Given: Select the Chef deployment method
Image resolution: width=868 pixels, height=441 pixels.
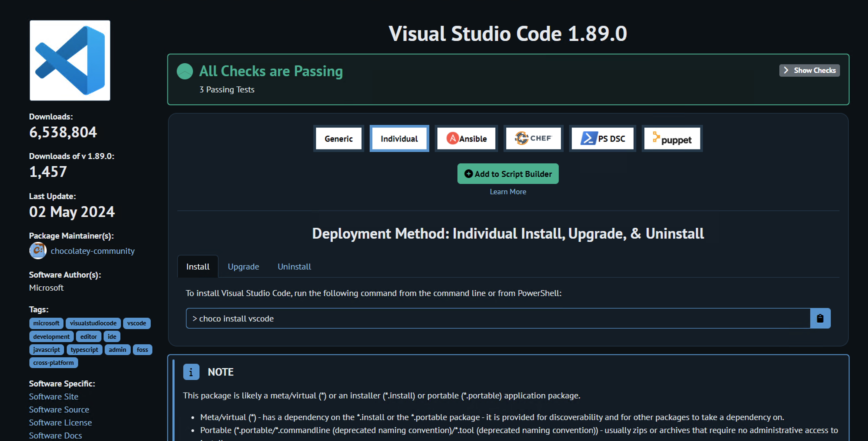Looking at the screenshot, I should (533, 138).
